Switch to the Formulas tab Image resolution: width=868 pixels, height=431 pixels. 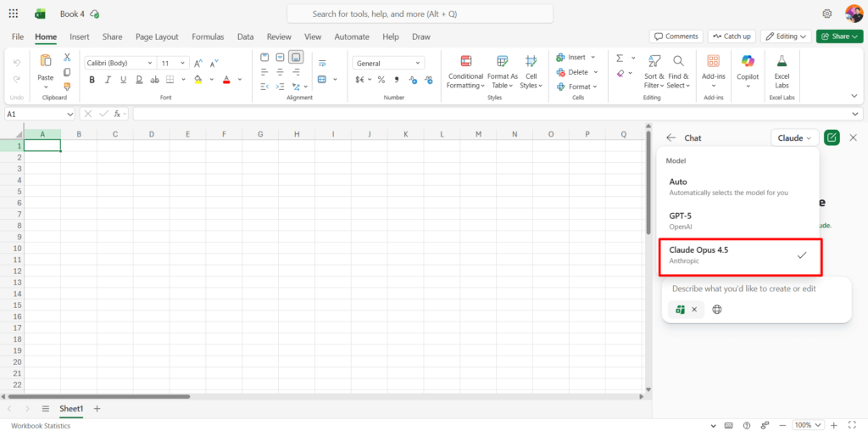click(x=208, y=36)
